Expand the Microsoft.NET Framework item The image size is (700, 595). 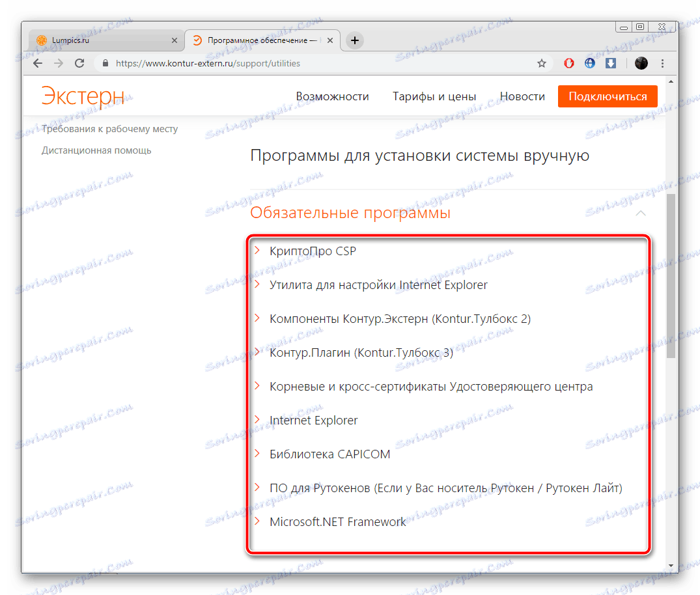coord(337,522)
